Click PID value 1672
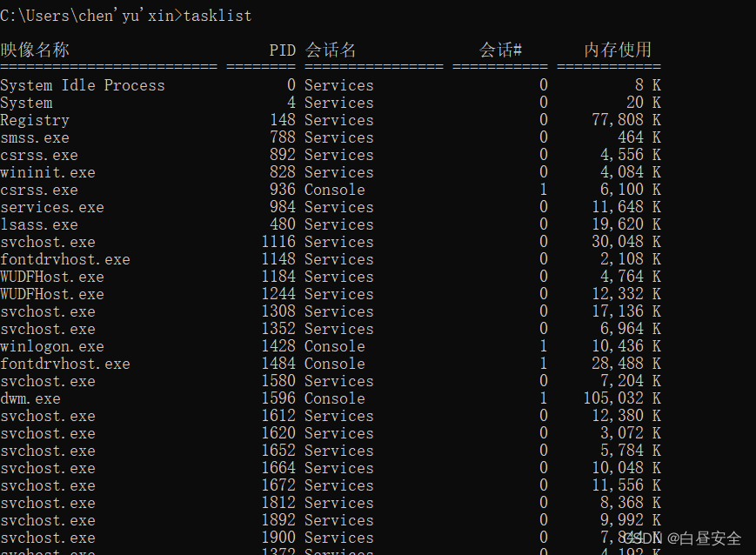 pos(278,485)
